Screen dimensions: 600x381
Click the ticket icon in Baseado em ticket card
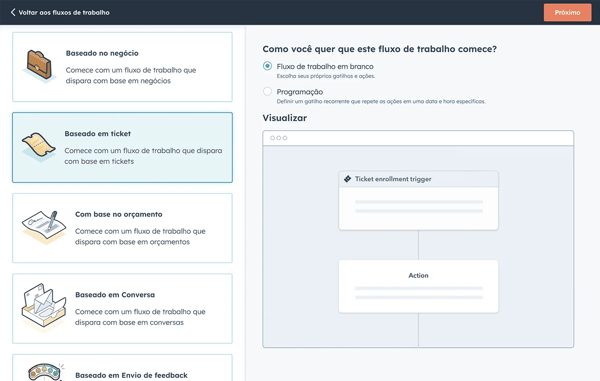[38, 146]
